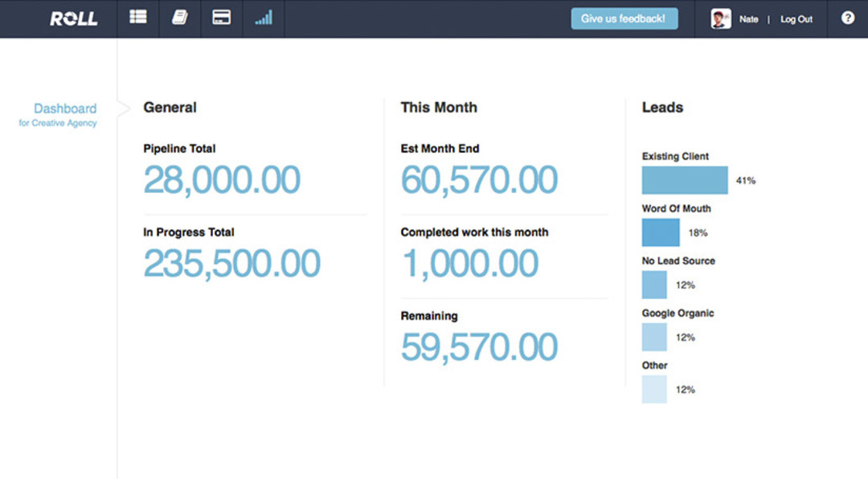The height and width of the screenshot is (479, 868).
Task: Click the 1,000.00 completed value
Action: pyautogui.click(x=469, y=263)
